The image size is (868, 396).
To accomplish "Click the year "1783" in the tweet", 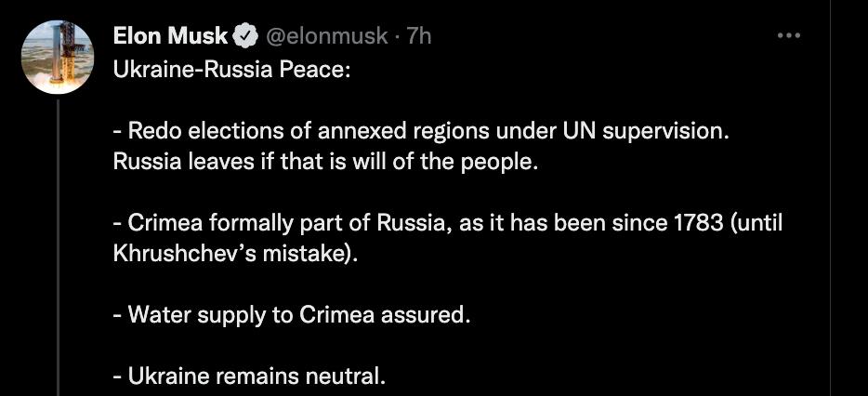I will pyautogui.click(x=694, y=223).
